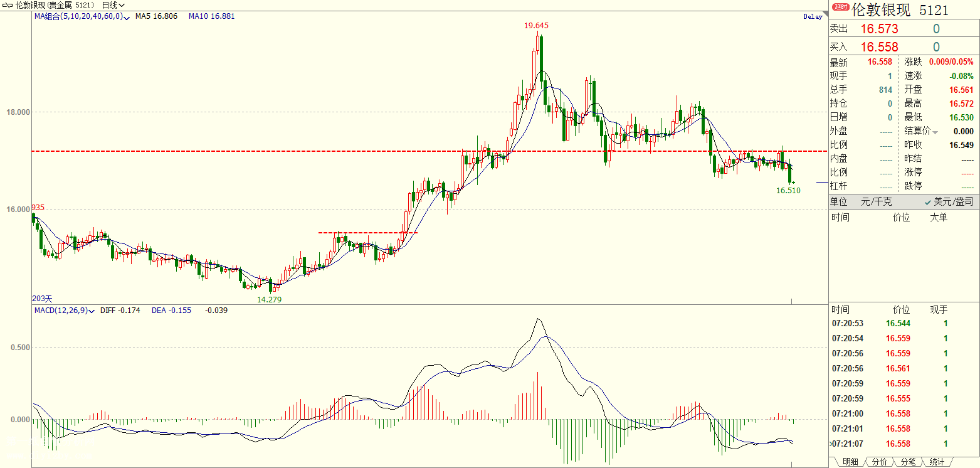Click the 买入 price 16.558
Image resolution: width=980 pixels, height=468 pixels.
[879, 47]
